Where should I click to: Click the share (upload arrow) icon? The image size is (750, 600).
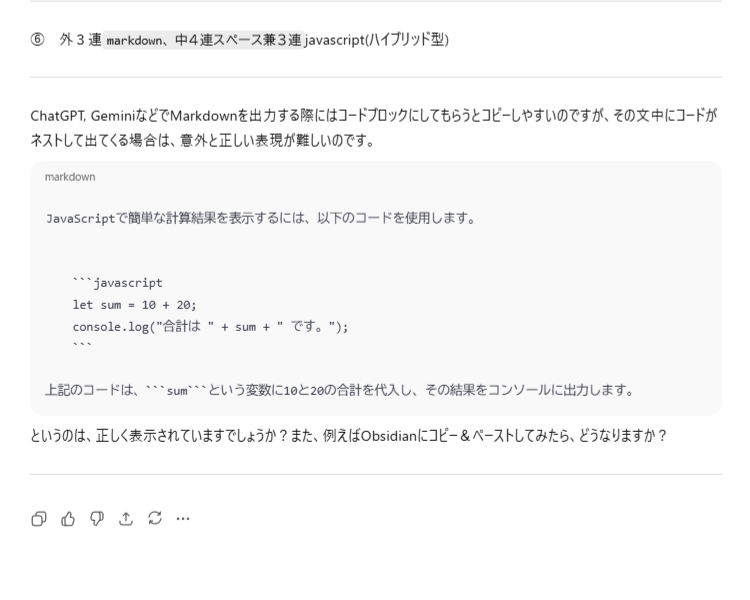coord(125,519)
